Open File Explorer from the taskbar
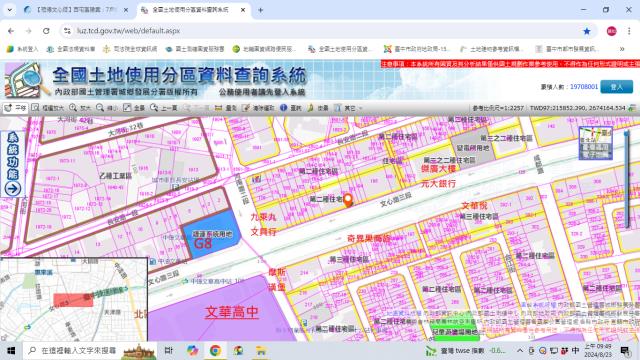This screenshot has height=360, width=640. [261, 351]
